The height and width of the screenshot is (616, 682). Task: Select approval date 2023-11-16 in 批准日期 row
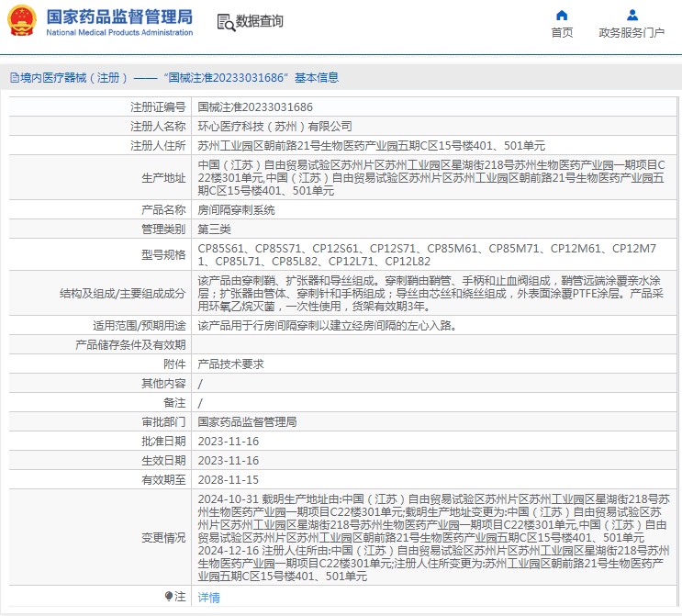pyautogui.click(x=229, y=442)
